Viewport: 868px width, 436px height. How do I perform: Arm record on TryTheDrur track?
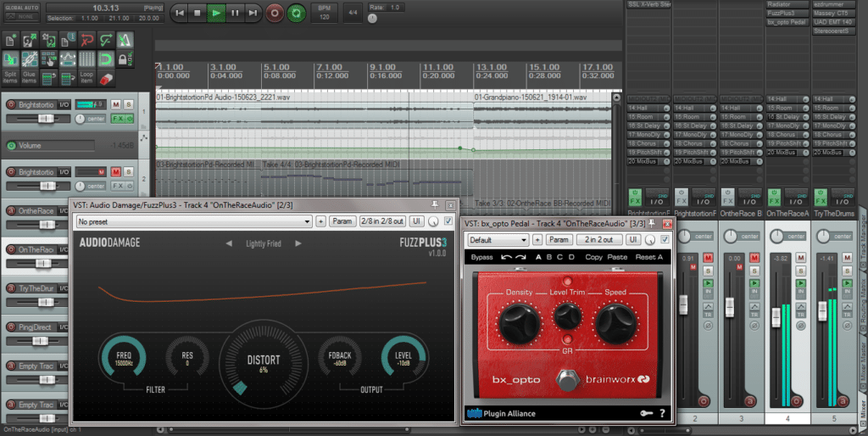pyautogui.click(x=10, y=288)
